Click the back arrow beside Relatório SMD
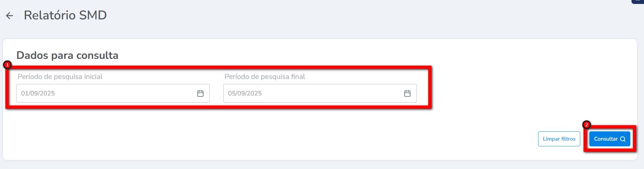Screen dimensions: 644x169 (x=10, y=15)
